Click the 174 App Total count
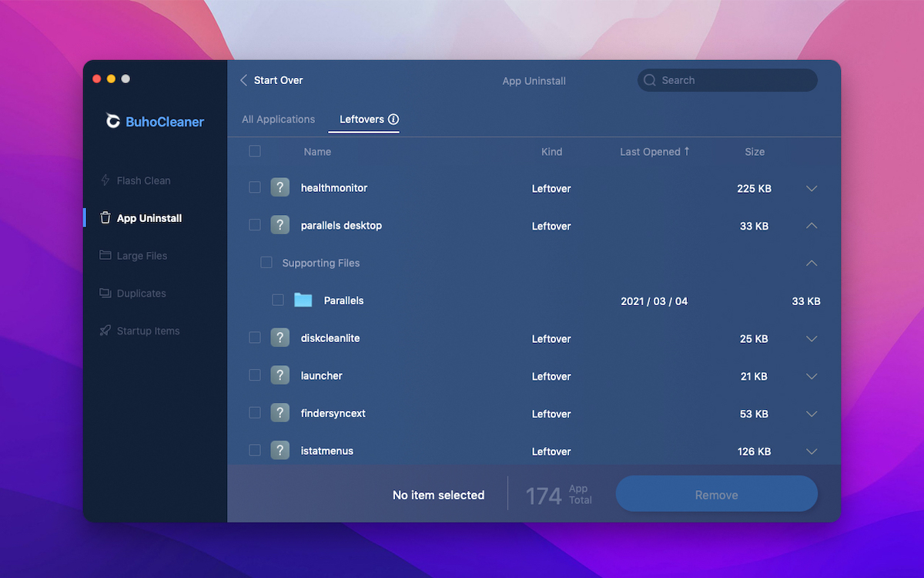This screenshot has height=578, width=924. [x=559, y=495]
